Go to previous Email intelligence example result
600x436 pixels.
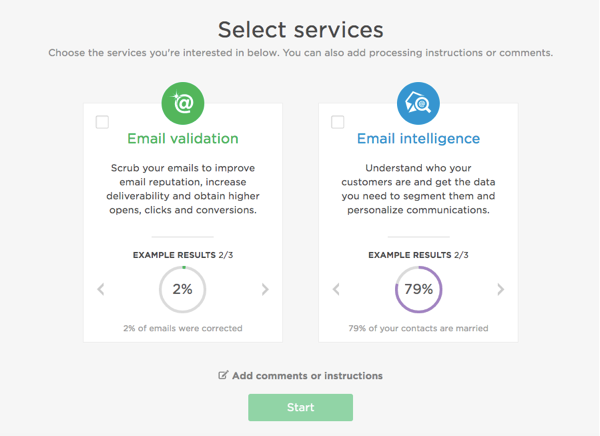[336, 290]
